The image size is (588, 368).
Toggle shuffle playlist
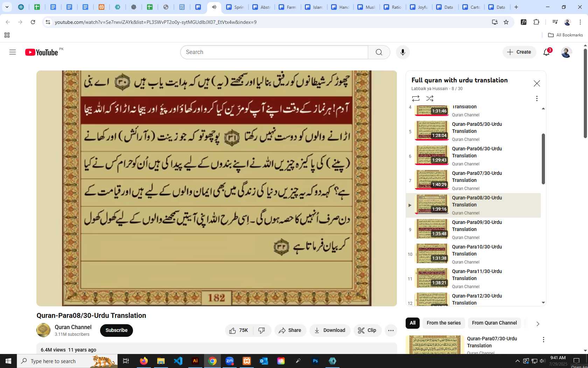430,98
